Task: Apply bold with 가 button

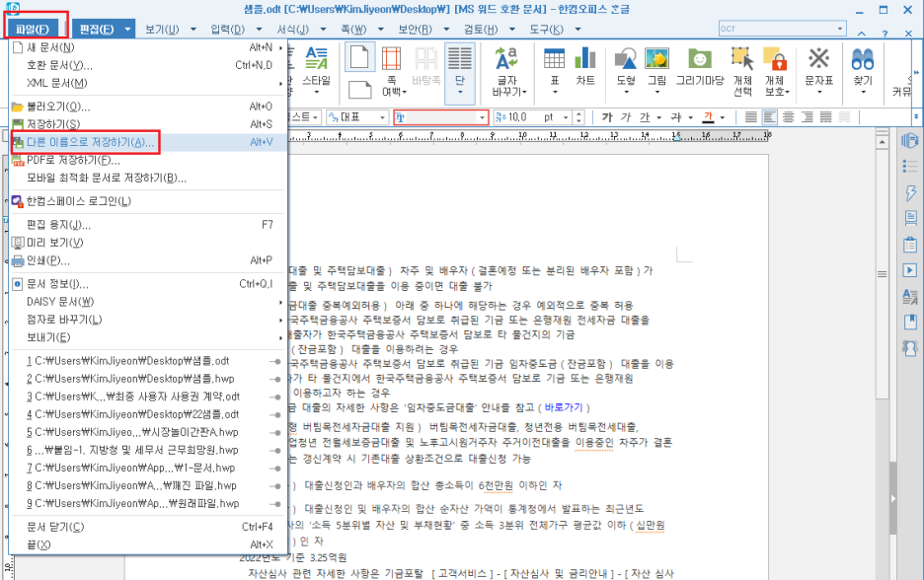Action: (607, 117)
